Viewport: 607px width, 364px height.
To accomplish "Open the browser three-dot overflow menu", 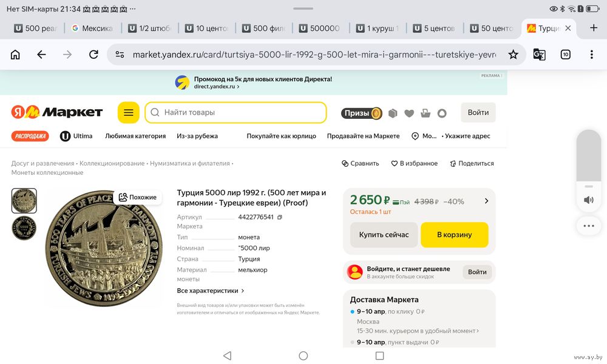I will click(x=592, y=55).
